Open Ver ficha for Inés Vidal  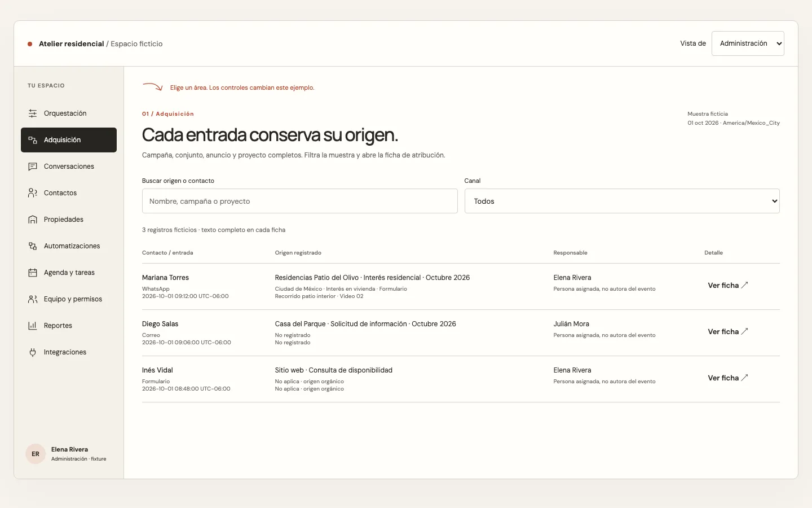(x=728, y=378)
